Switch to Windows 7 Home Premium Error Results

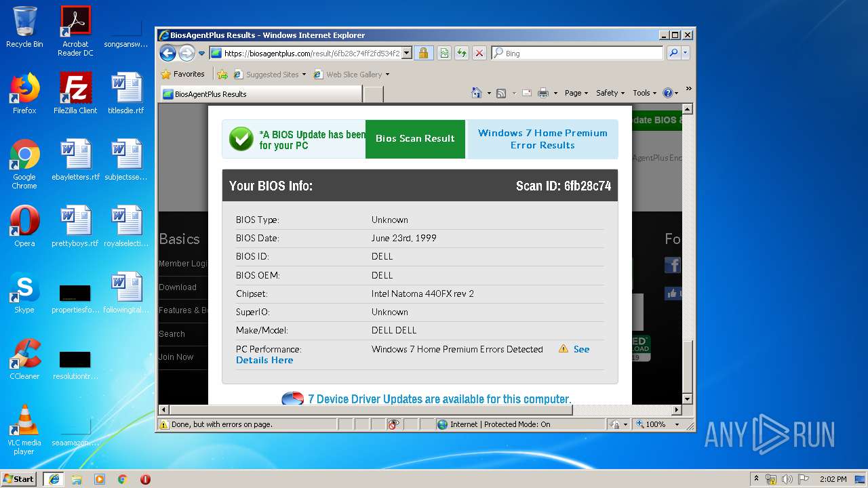[x=542, y=139]
